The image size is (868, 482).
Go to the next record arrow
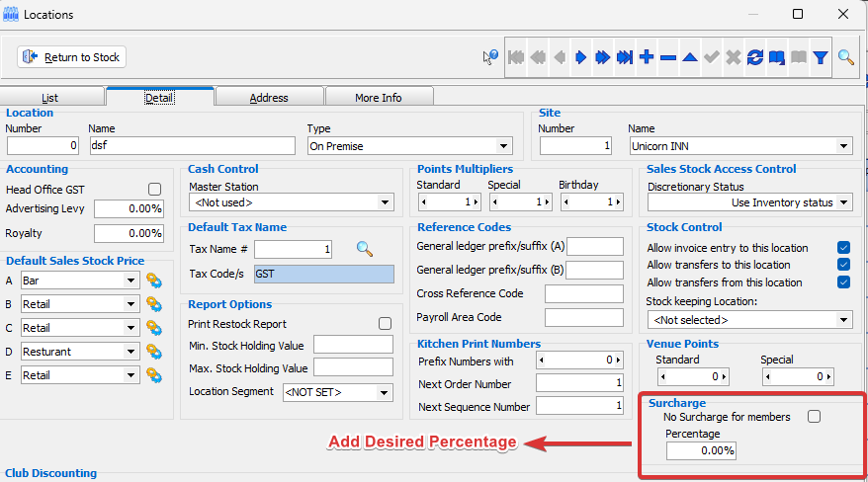pos(580,57)
